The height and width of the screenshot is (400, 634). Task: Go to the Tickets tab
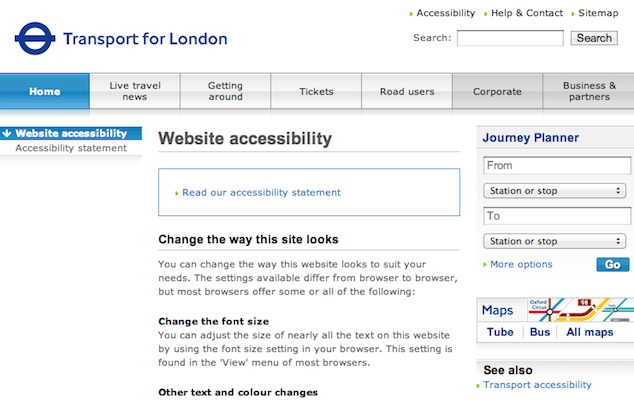point(316,91)
